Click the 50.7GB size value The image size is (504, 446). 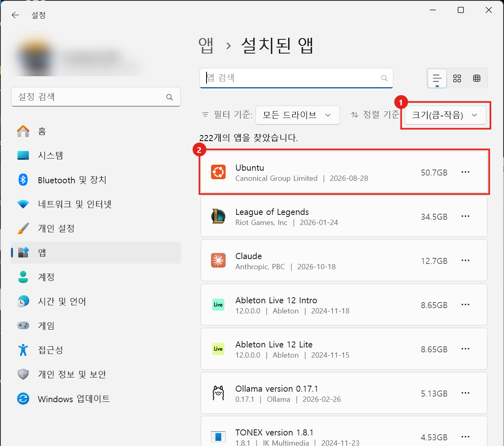pyautogui.click(x=434, y=173)
